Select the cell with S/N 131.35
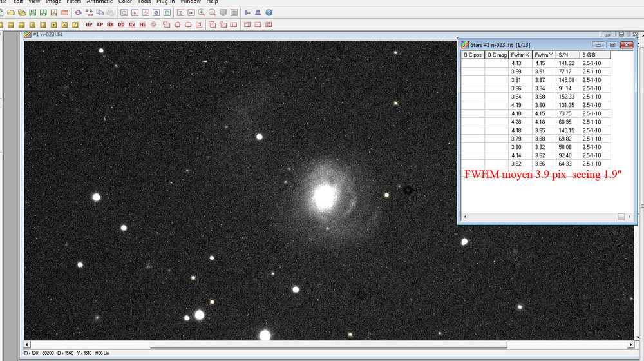Viewport: 644px width, 361px height. click(567, 105)
